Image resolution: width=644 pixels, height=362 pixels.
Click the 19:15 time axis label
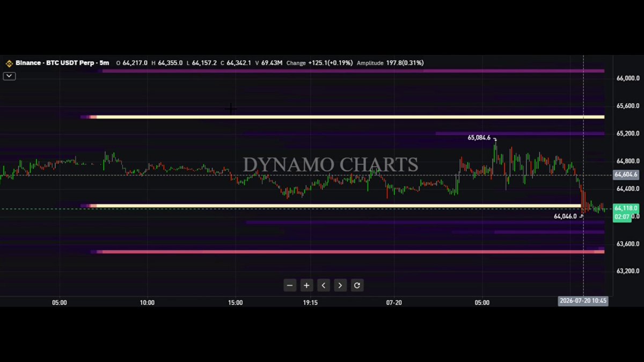tap(310, 303)
